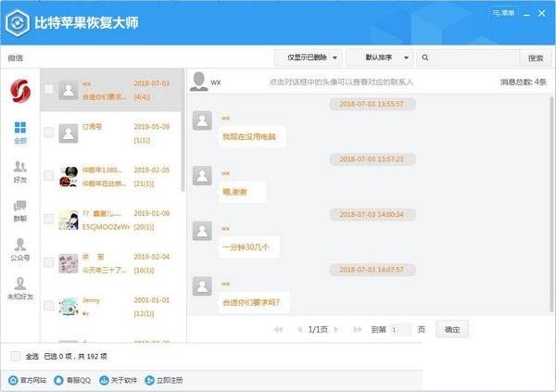The width and height of the screenshot is (556, 392).
Task: Click wx avatar in chat header
Action: [x=198, y=82]
